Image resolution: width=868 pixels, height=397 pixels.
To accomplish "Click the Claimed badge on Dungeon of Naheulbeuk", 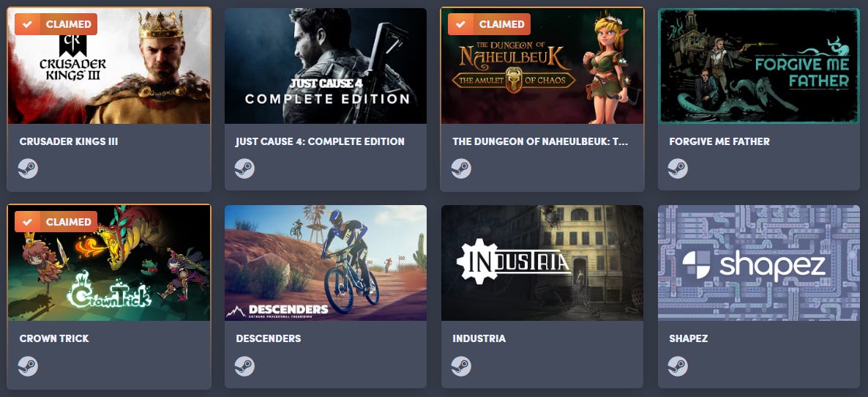I will (490, 24).
